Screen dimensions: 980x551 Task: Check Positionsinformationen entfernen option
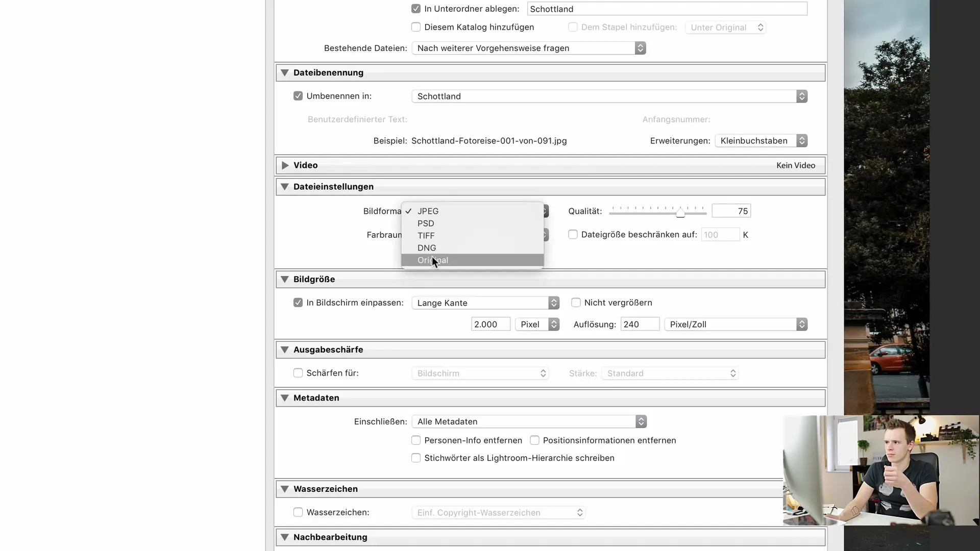[x=534, y=440]
